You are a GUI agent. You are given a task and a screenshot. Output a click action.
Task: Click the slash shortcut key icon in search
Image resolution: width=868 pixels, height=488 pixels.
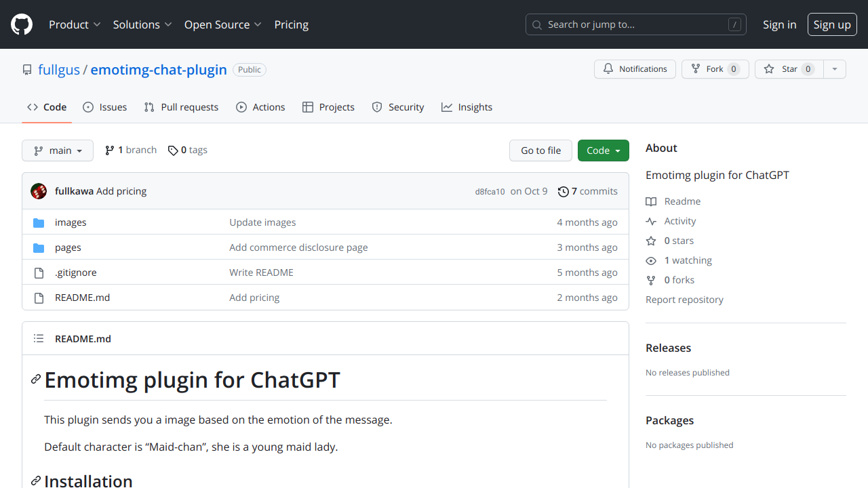(734, 24)
